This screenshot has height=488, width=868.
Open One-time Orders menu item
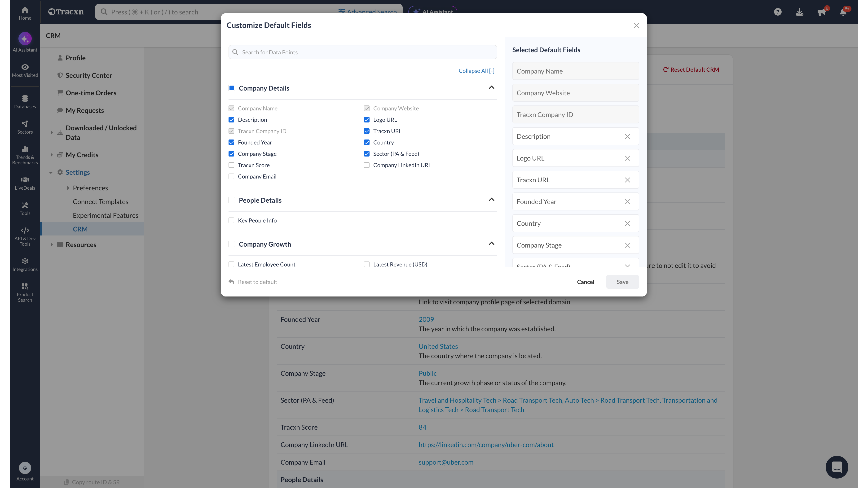tap(91, 93)
